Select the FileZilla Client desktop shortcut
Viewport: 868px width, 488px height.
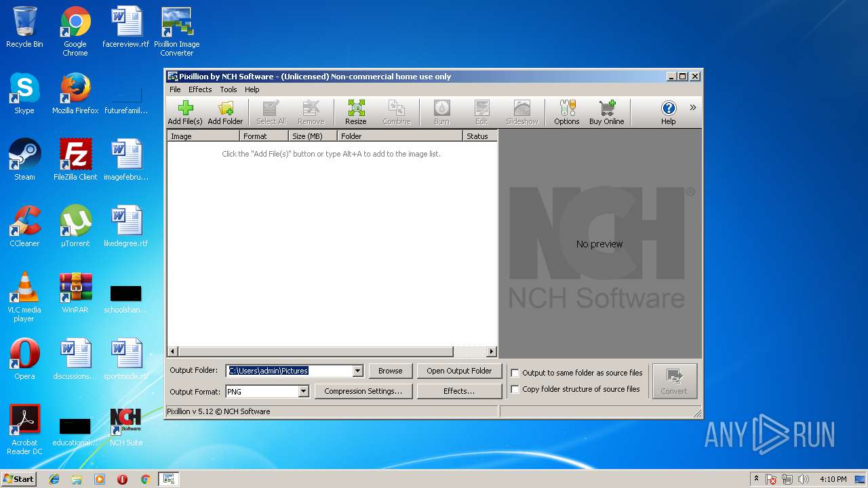point(75,160)
